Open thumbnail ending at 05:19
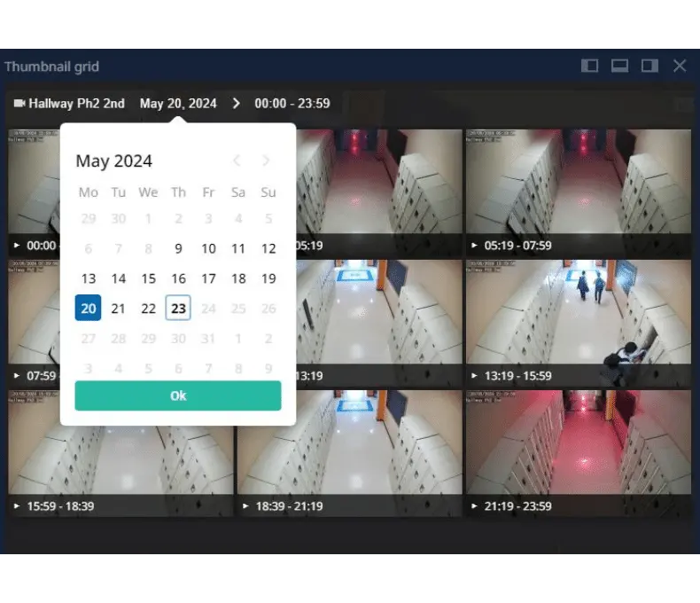This screenshot has width=700, height=603. click(379, 192)
